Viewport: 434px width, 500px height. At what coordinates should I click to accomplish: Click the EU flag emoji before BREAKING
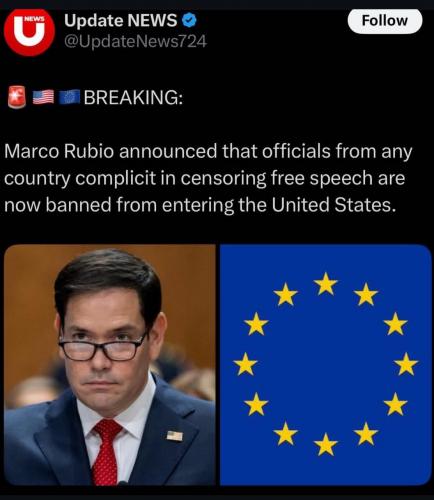click(69, 97)
